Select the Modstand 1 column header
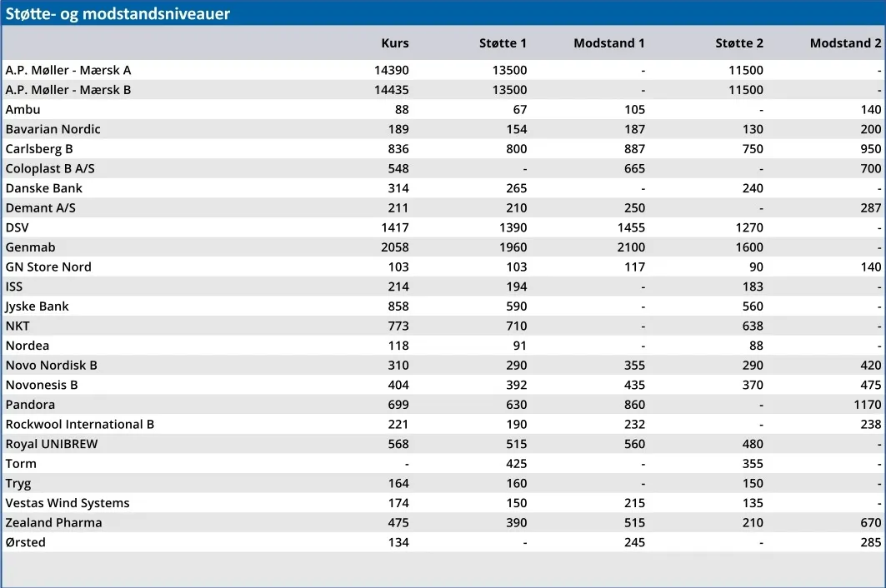The height and width of the screenshot is (588, 886). (x=608, y=43)
